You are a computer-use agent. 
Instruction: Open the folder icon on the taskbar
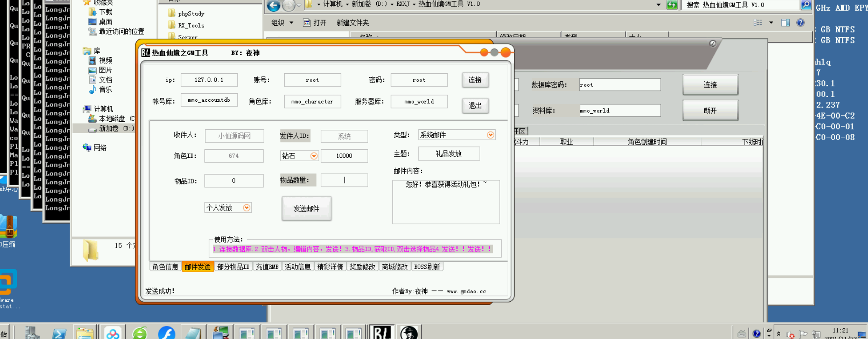[85, 333]
